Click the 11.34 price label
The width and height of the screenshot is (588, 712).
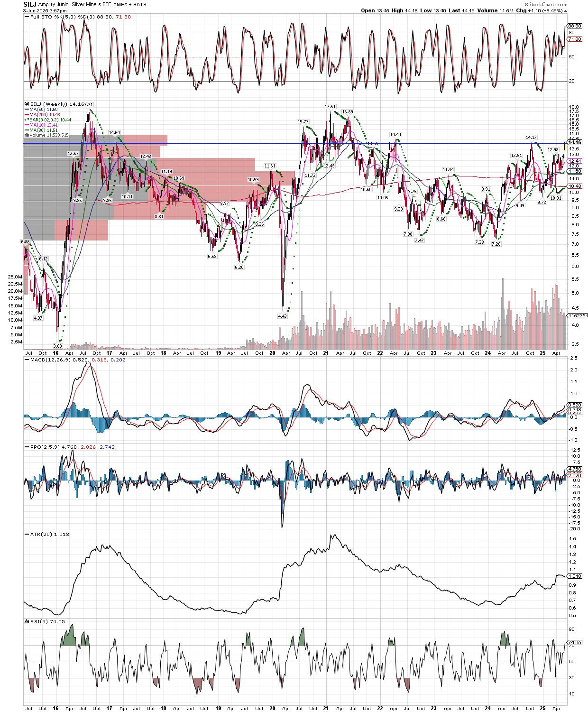coord(448,170)
